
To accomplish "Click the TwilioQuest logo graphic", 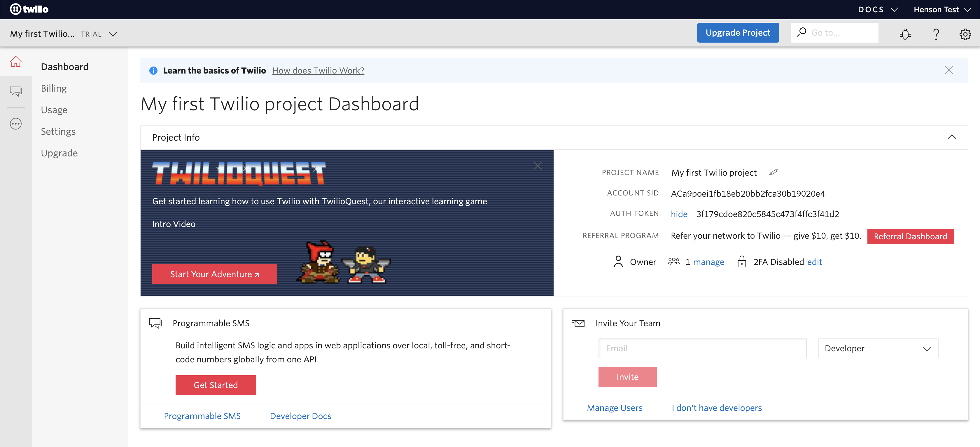I will [239, 173].
